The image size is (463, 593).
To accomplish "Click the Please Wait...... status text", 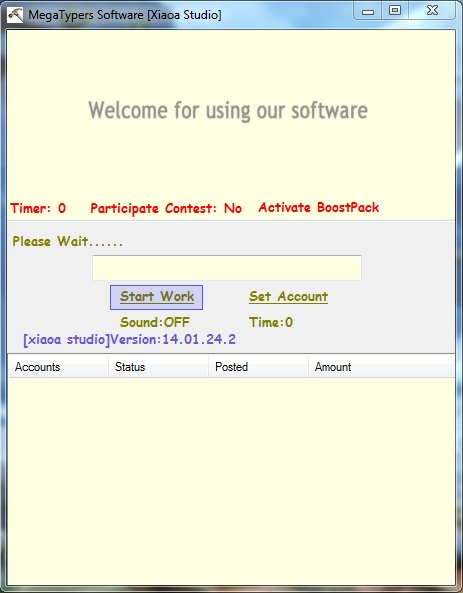I will (x=67, y=241).
